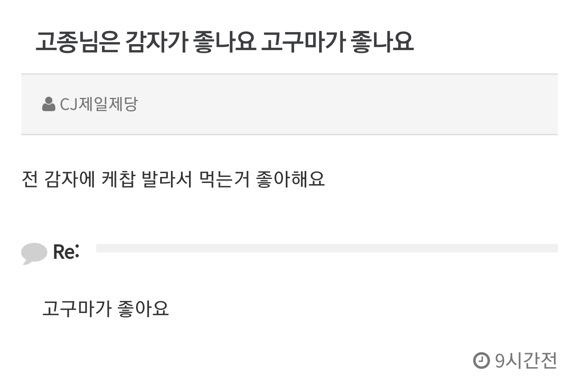Image resolution: width=578 pixels, height=392 pixels.
Task: Click the word 케찹 in the post body
Action: click(118, 179)
